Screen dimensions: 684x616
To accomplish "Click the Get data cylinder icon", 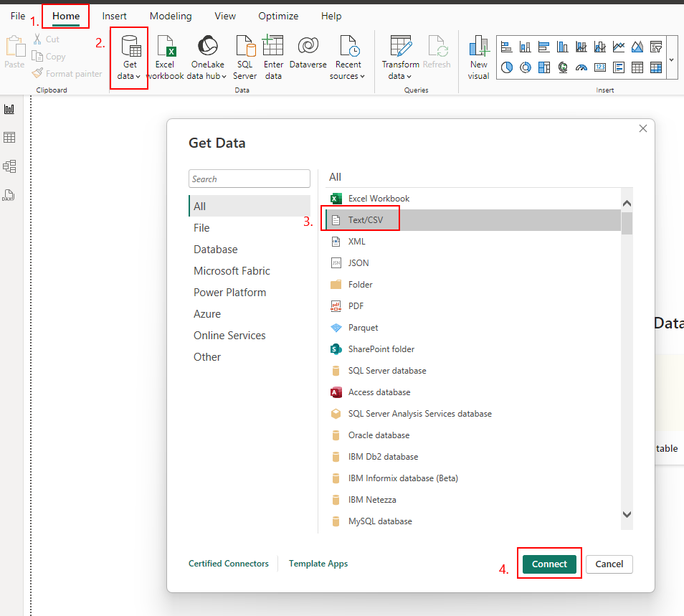I will (x=131, y=46).
